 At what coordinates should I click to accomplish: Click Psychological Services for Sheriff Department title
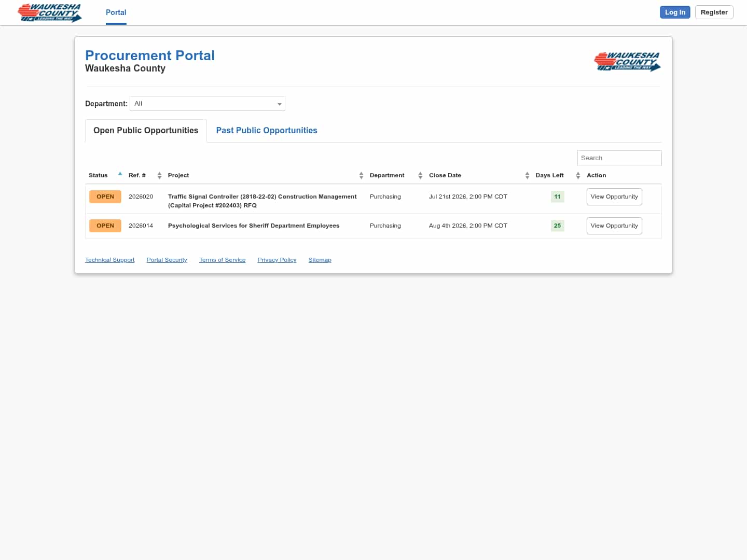coord(254,226)
